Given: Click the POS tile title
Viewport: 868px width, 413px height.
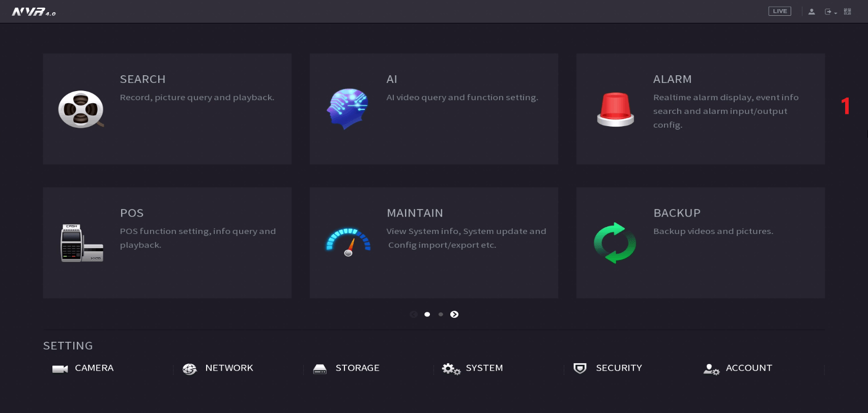Looking at the screenshot, I should (132, 213).
